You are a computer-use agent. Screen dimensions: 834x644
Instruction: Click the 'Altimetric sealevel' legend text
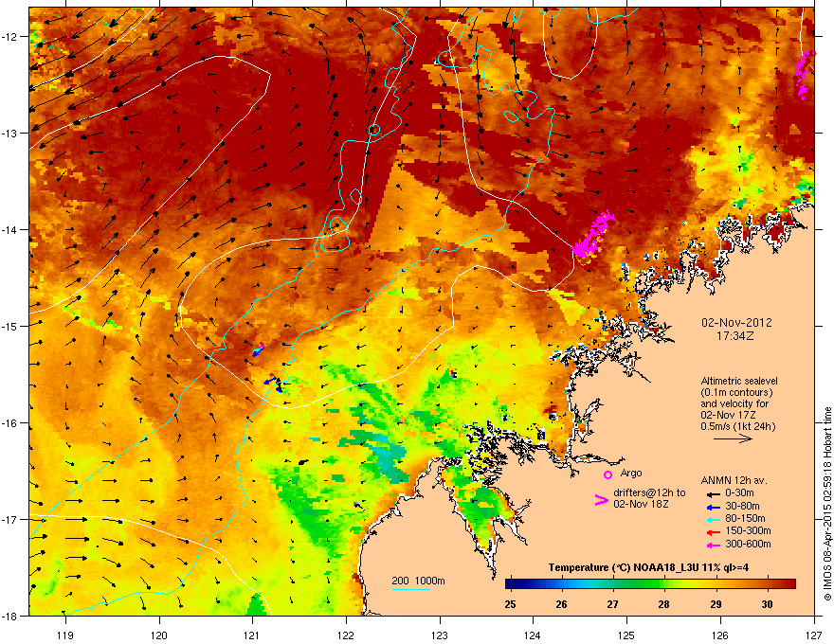[x=739, y=381]
